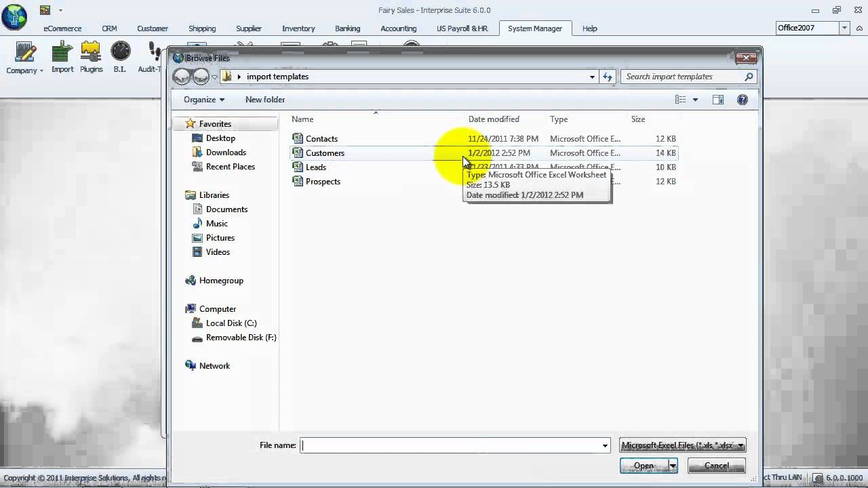
Task: Select the Prospects Excel file
Action: click(484, 181)
